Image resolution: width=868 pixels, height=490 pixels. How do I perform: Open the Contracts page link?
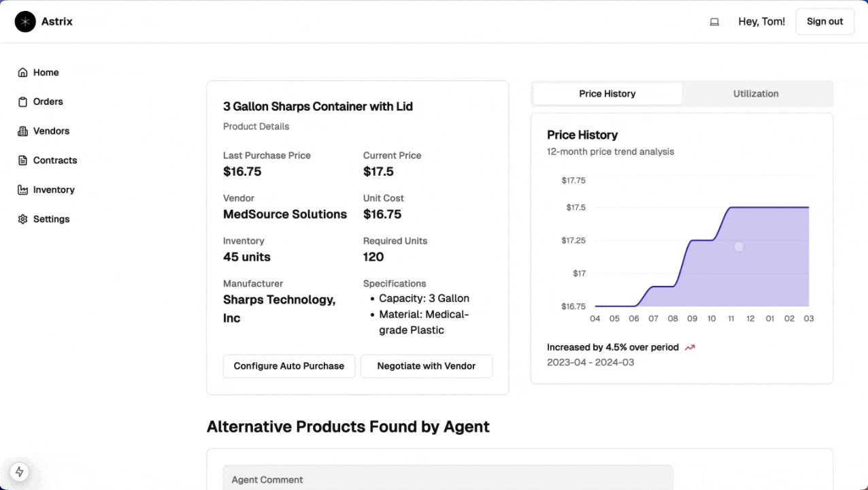[55, 161]
